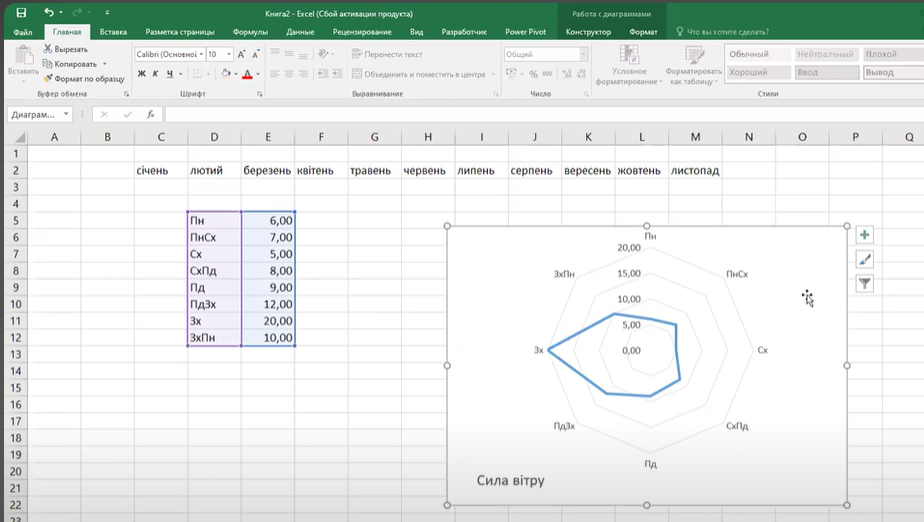Image resolution: width=924 pixels, height=522 pixels.
Task: Click the Что вы хотите сделать search field
Action: point(722,32)
